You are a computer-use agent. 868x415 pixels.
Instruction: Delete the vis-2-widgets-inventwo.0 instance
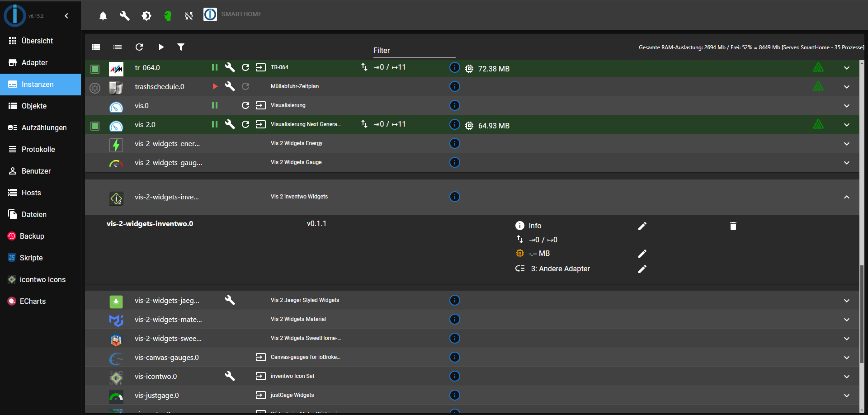[x=733, y=226]
